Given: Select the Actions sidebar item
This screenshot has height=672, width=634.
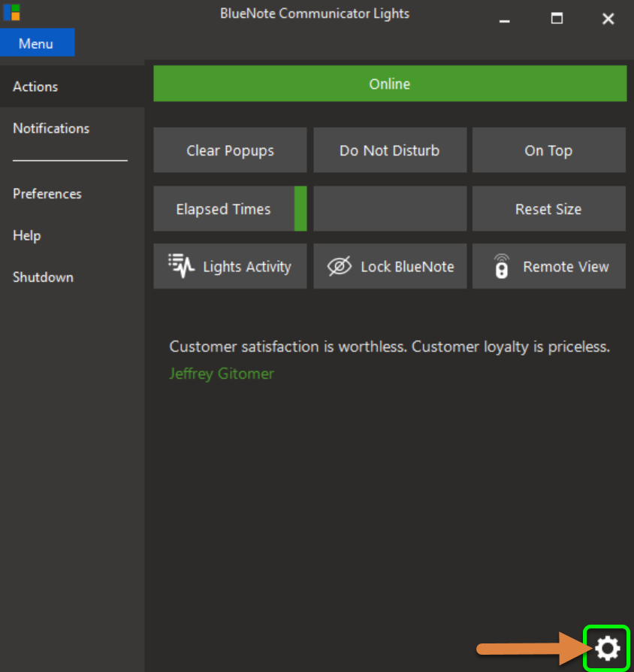Looking at the screenshot, I should click(72, 86).
